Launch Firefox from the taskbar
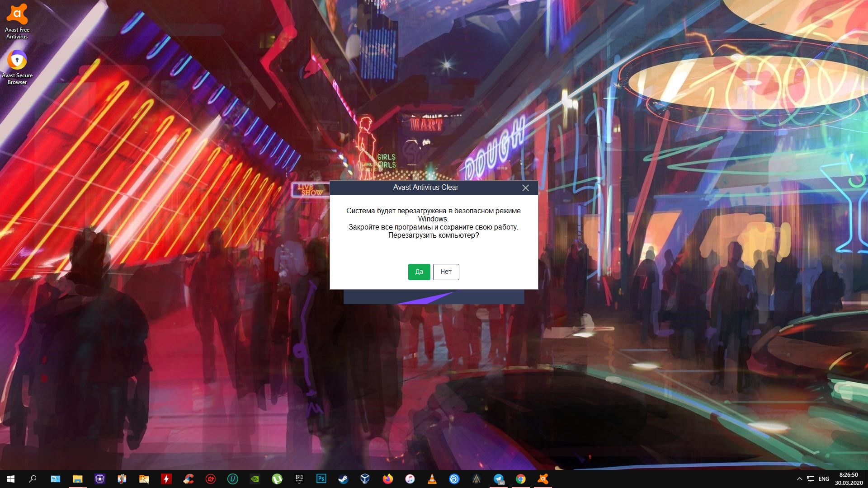 point(388,479)
